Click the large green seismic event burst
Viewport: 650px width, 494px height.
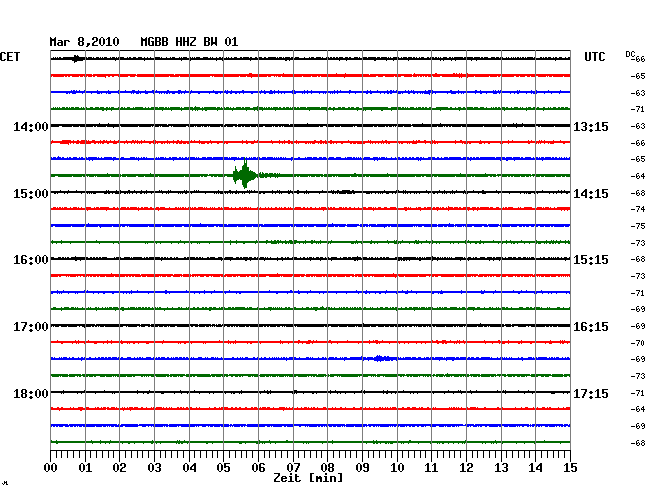[245, 175]
